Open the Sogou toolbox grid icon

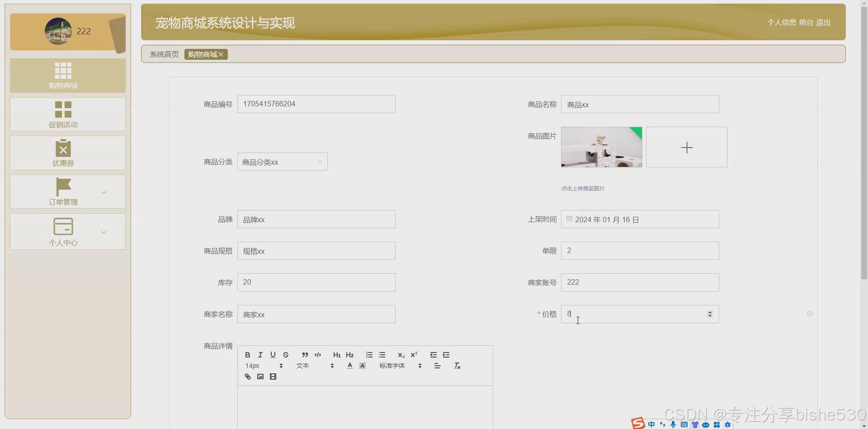717,424
